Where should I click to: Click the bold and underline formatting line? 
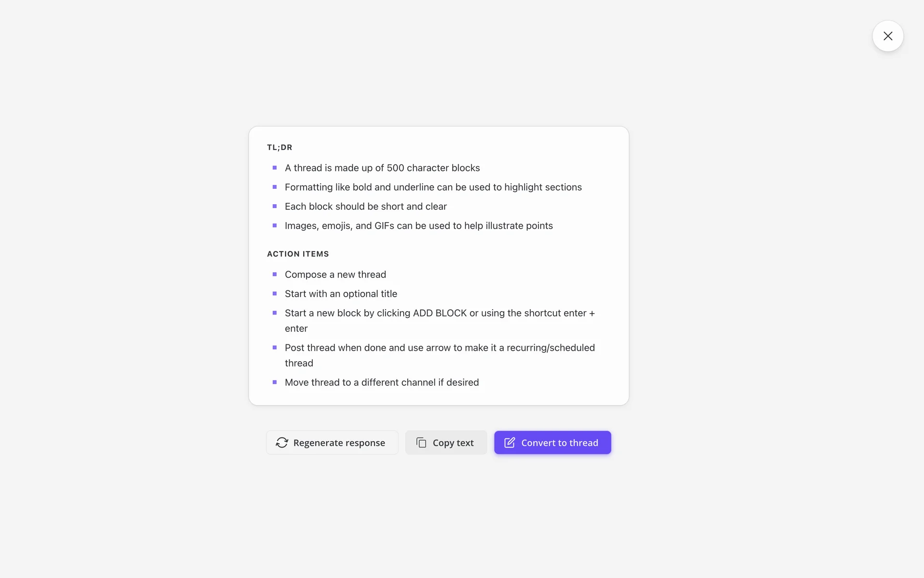[x=433, y=187]
